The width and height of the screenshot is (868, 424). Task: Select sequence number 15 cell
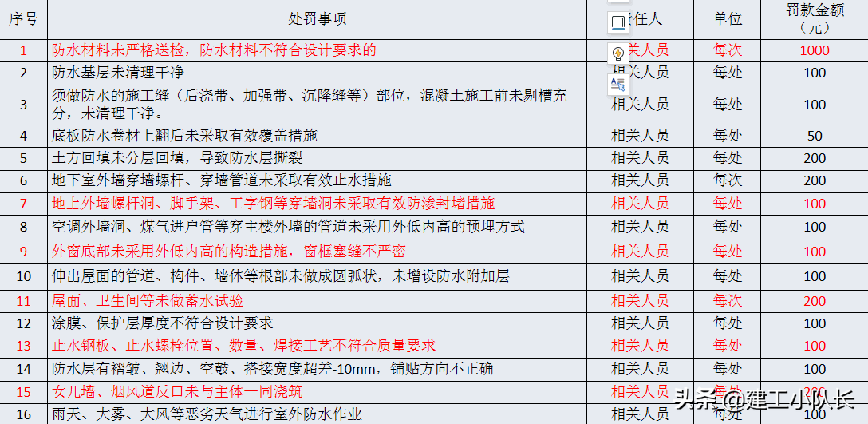click(23, 392)
